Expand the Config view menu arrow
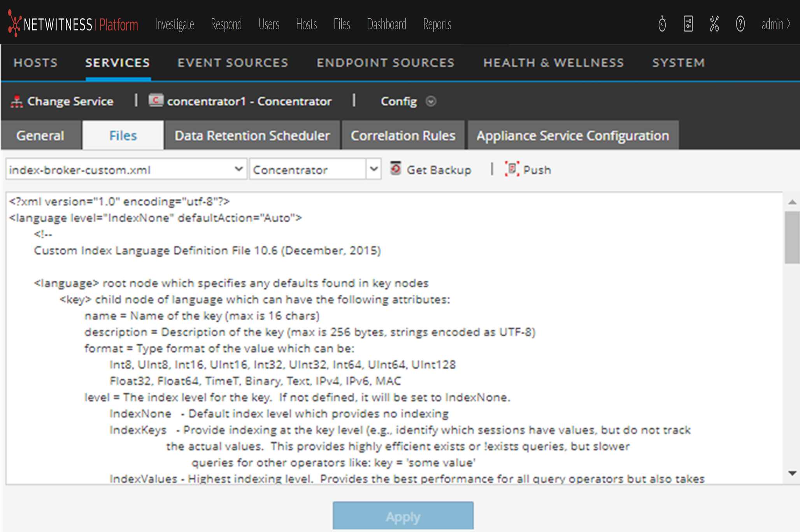The width and height of the screenshot is (800, 532). [x=431, y=101]
